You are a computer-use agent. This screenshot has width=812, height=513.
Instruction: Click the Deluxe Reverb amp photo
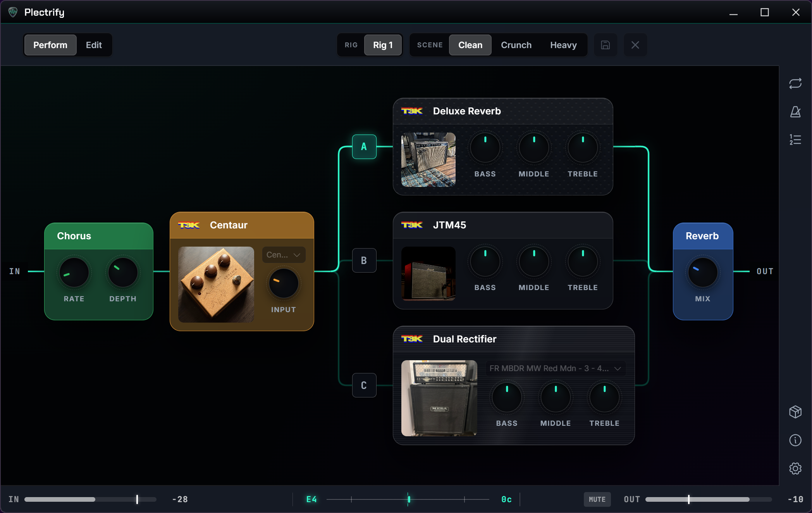(x=428, y=160)
